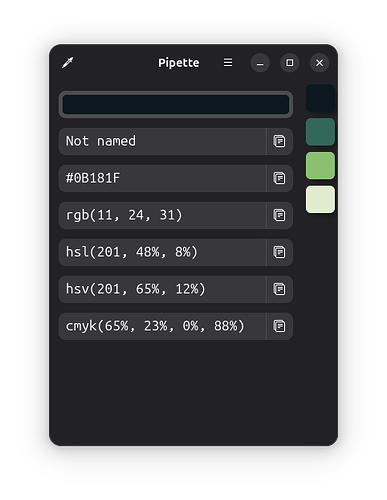387x500 pixels.
Task: Click the large current color preview bar
Action: tap(176, 104)
